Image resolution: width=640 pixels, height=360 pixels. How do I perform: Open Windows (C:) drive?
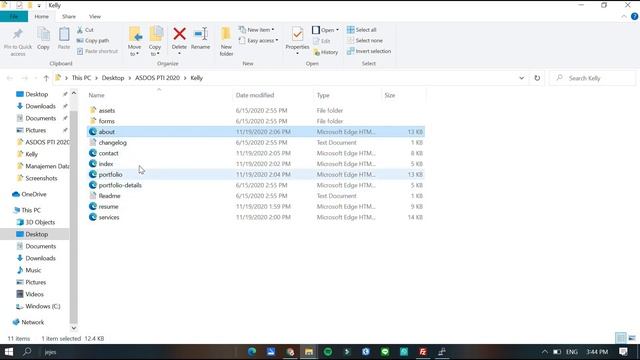coord(42,306)
